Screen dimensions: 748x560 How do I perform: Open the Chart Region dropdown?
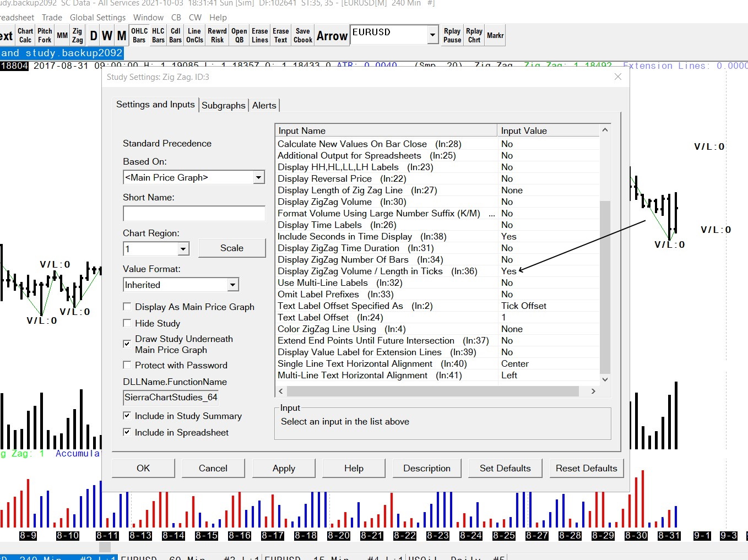tap(183, 249)
